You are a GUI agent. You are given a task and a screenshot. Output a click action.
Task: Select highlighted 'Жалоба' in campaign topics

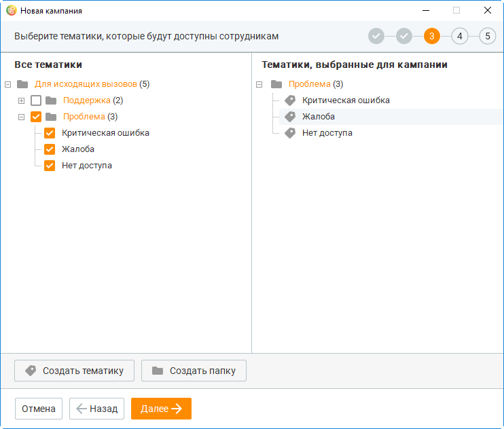pos(318,117)
